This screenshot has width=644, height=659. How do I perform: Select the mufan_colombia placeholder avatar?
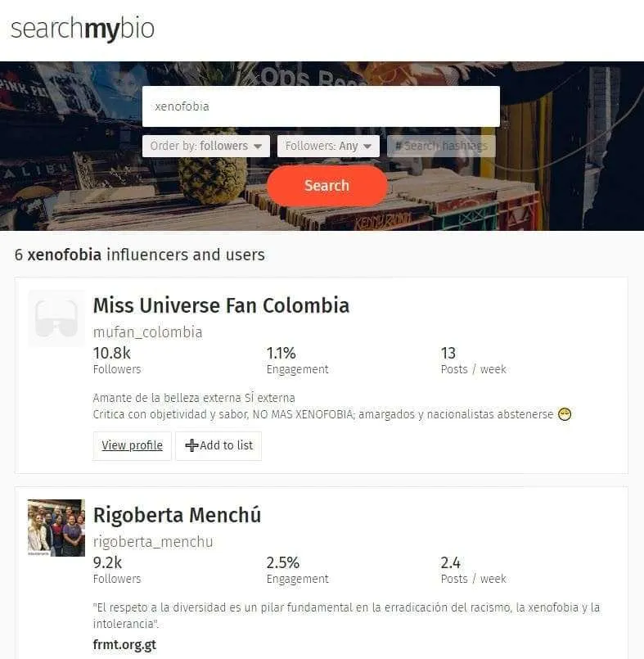(x=56, y=318)
